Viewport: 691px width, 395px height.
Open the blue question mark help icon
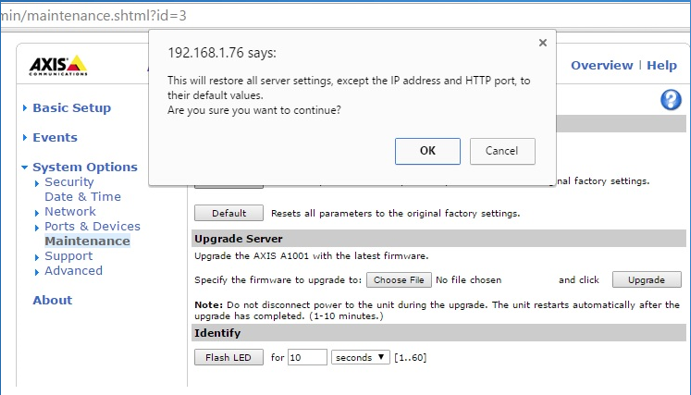point(671,100)
